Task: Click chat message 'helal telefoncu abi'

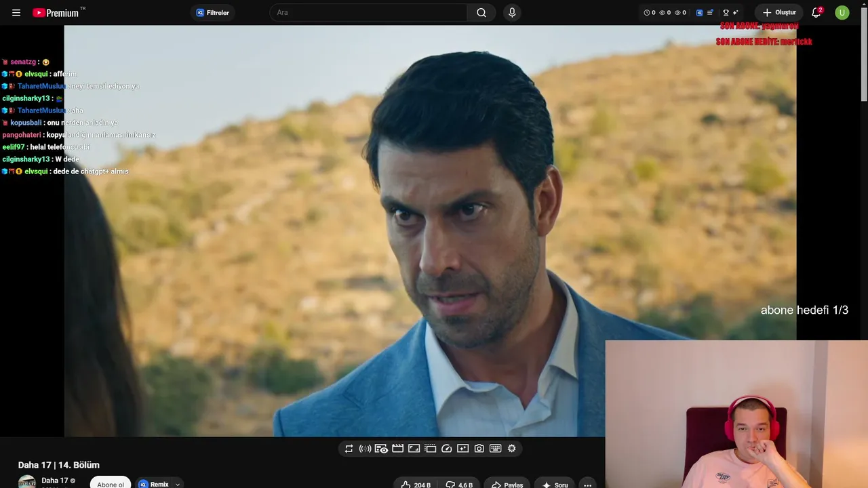Action: [x=60, y=147]
